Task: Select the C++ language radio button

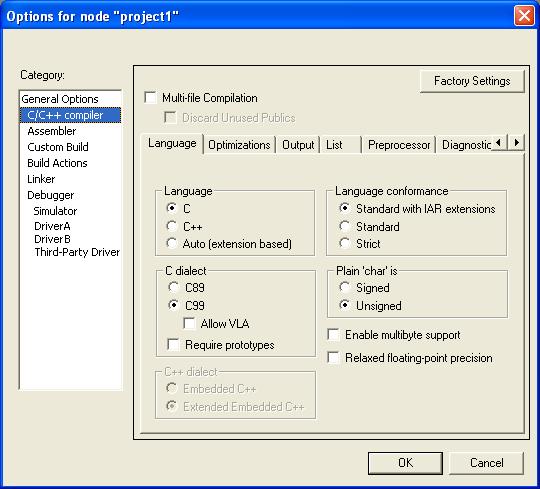Action: coord(172,226)
